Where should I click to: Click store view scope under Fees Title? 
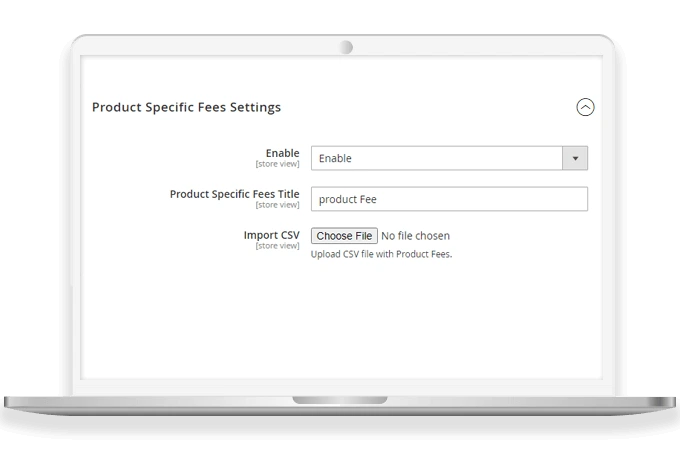(x=277, y=205)
